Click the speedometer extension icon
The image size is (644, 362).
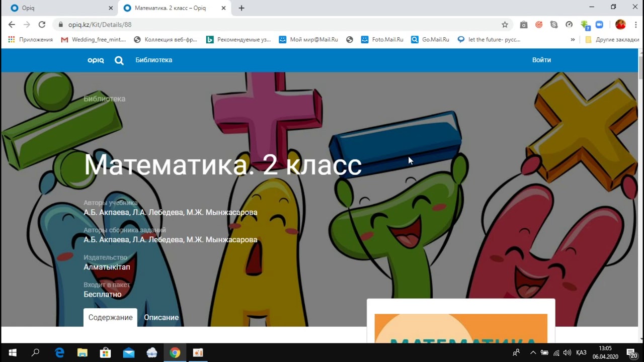point(569,24)
